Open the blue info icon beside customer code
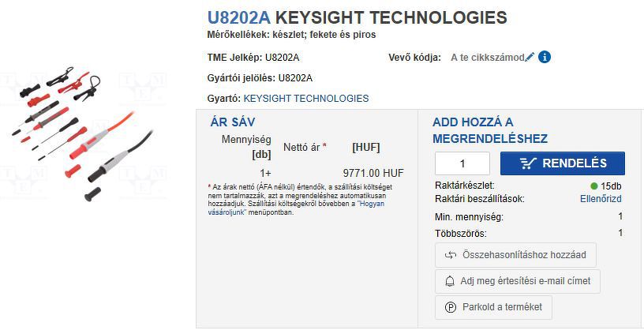 [x=545, y=57]
